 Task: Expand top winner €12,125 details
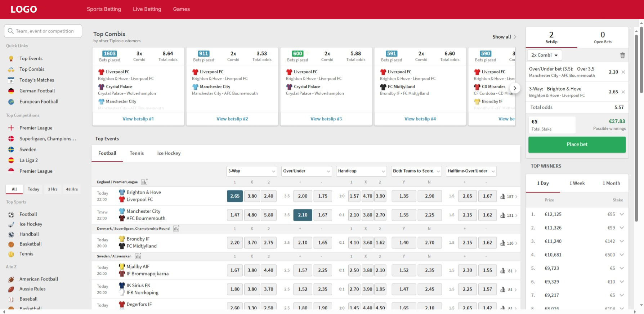click(622, 214)
